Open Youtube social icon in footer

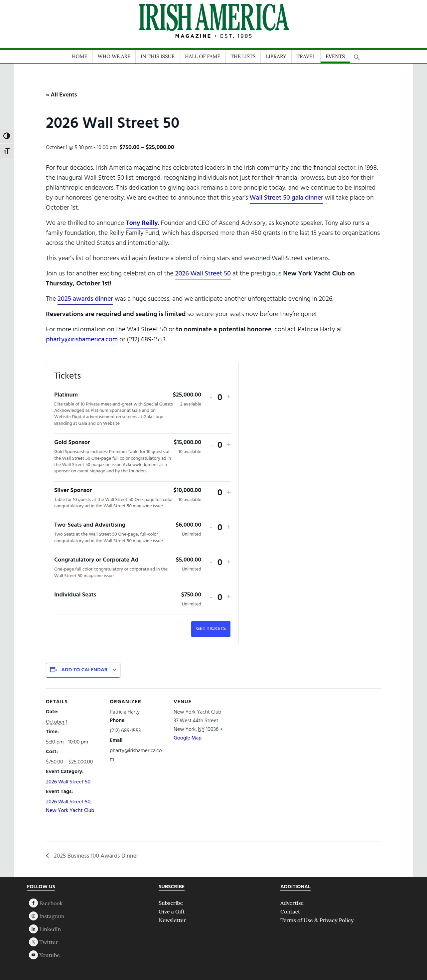tap(34, 954)
